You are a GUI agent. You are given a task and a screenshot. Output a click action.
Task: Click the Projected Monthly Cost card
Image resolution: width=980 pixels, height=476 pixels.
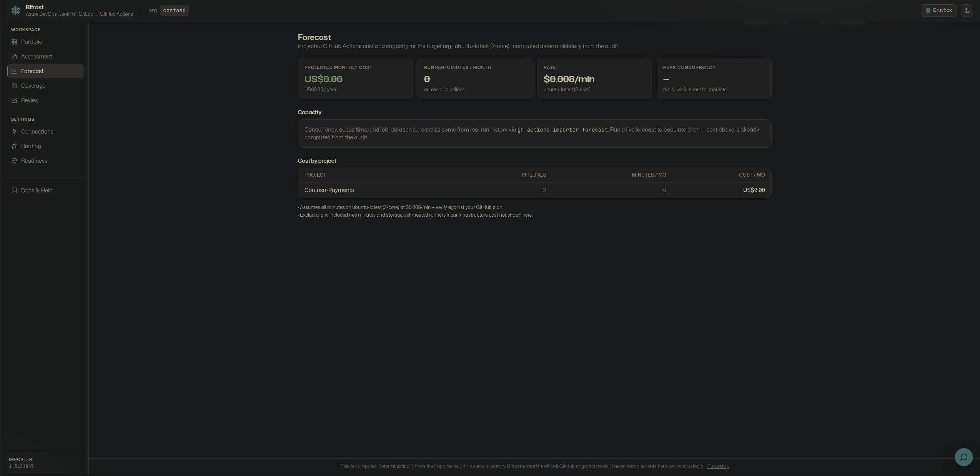pos(355,78)
